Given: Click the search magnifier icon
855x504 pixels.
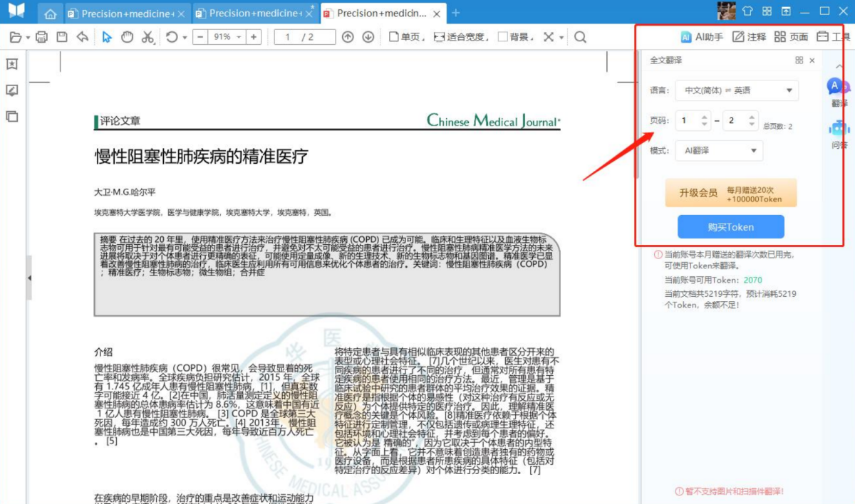Looking at the screenshot, I should [x=580, y=37].
